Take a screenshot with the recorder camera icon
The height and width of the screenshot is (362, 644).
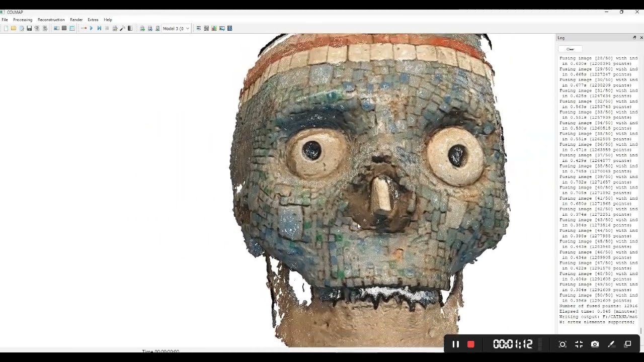[x=595, y=344]
